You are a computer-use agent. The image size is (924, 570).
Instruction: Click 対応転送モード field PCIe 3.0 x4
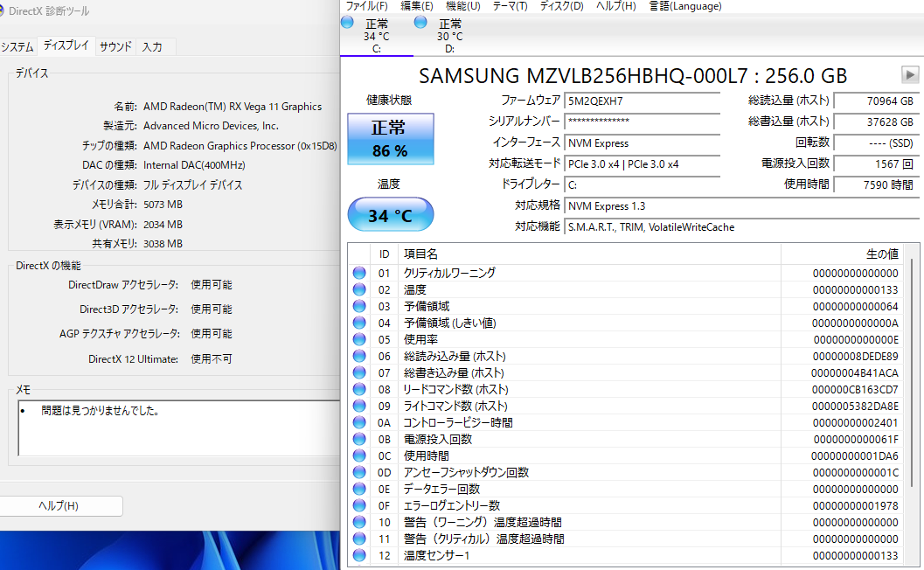click(x=643, y=163)
